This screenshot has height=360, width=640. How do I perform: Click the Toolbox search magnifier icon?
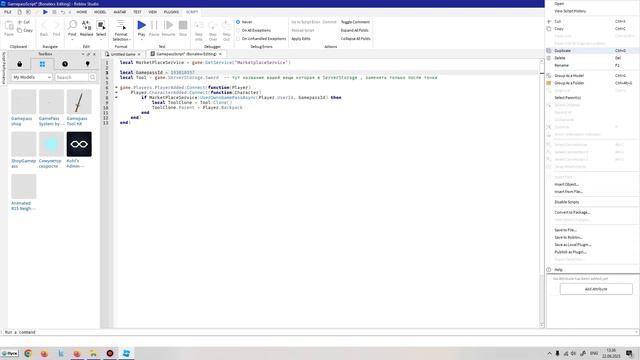coord(93,77)
